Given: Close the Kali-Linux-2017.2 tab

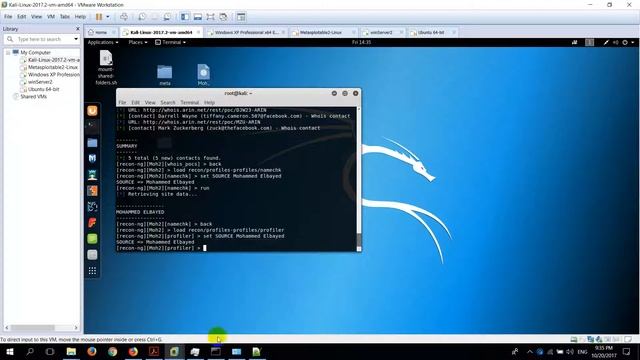Looking at the screenshot, I should pos(198,32).
